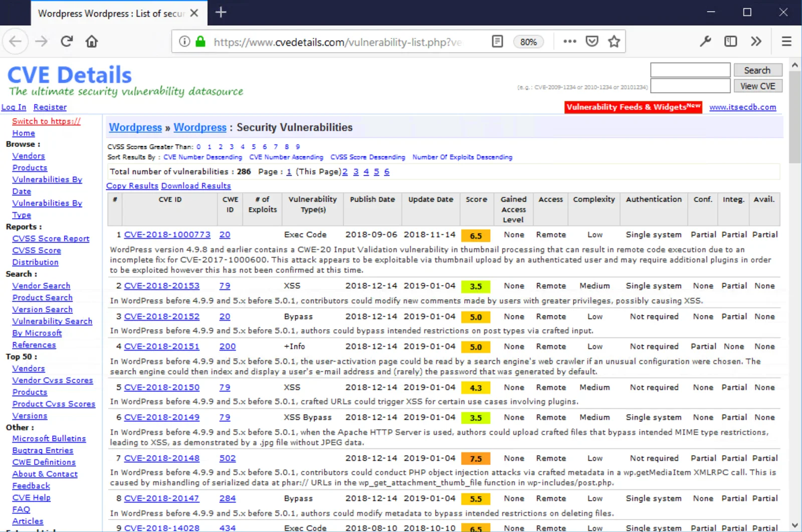Open page actions three-dot menu
The height and width of the screenshot is (532, 802).
coord(569,41)
